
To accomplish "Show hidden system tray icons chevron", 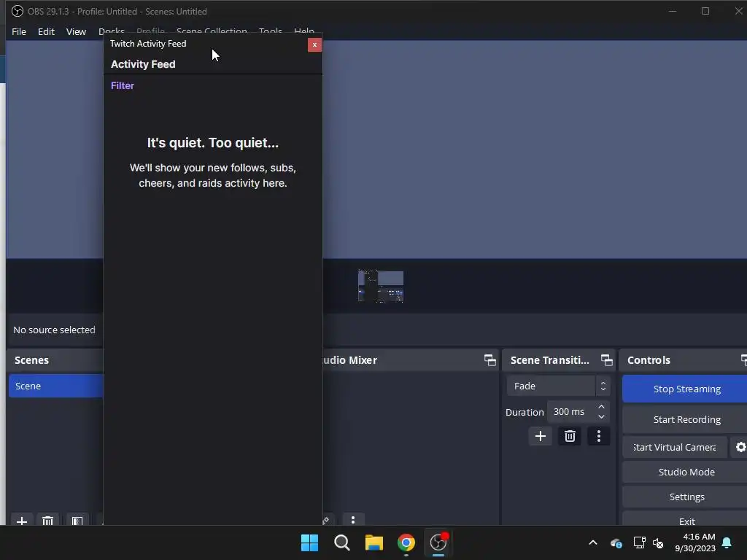I will click(593, 542).
